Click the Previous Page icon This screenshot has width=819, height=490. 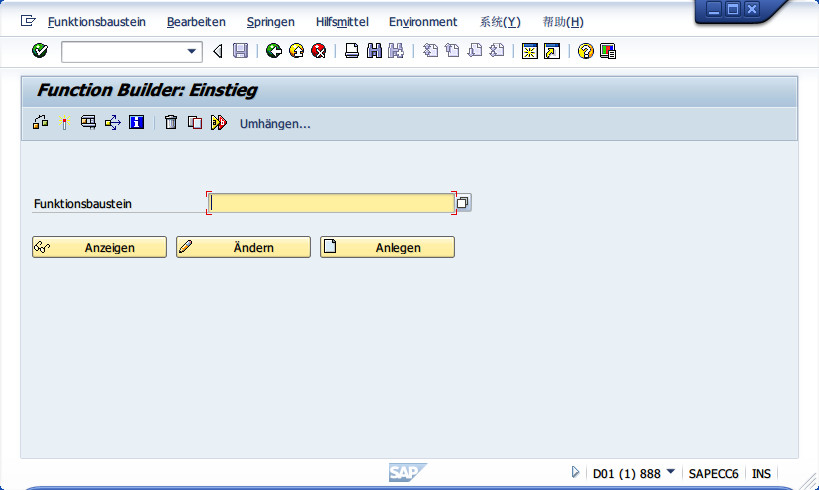pyautogui.click(x=452, y=51)
